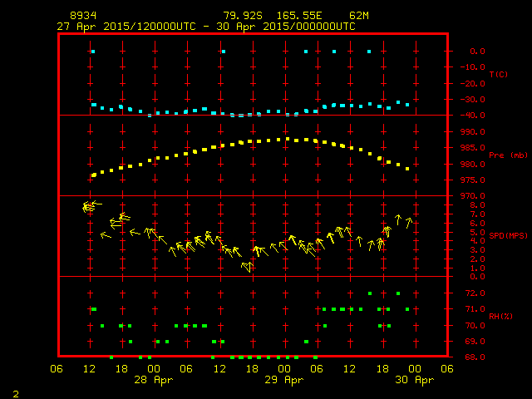Click the -40.0 temperature tick value
532x399 pixels.
(x=472, y=116)
